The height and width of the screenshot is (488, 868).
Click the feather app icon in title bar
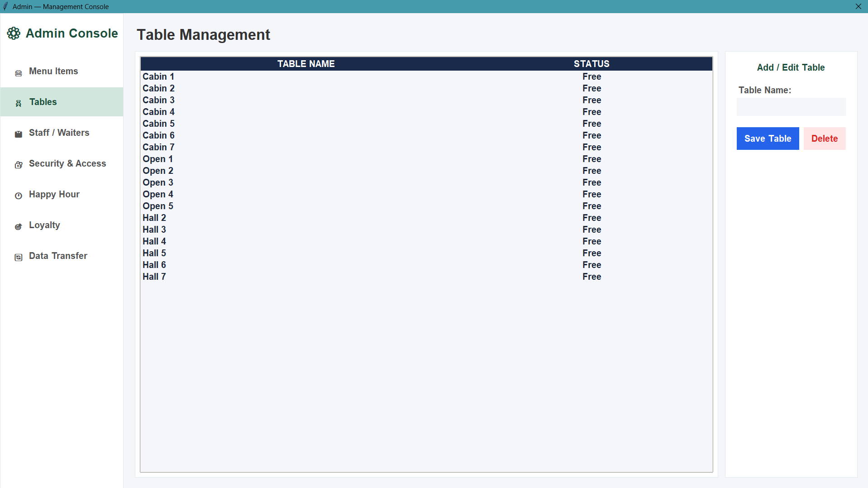pos(5,6)
